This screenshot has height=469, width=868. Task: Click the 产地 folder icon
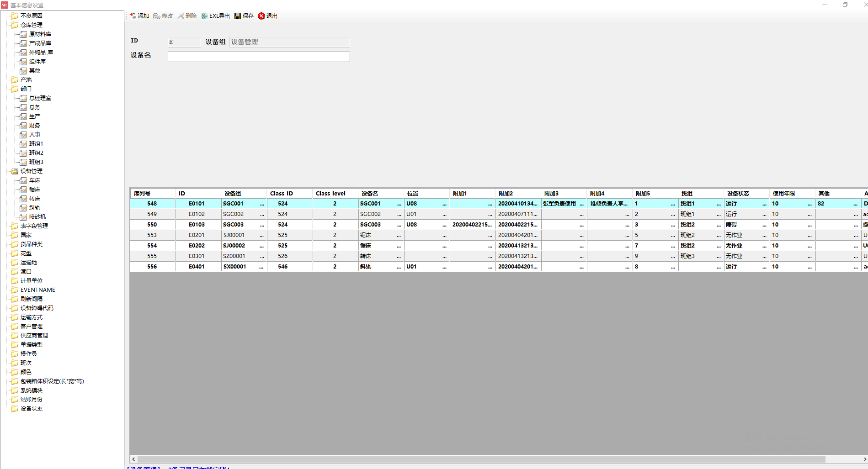point(15,80)
